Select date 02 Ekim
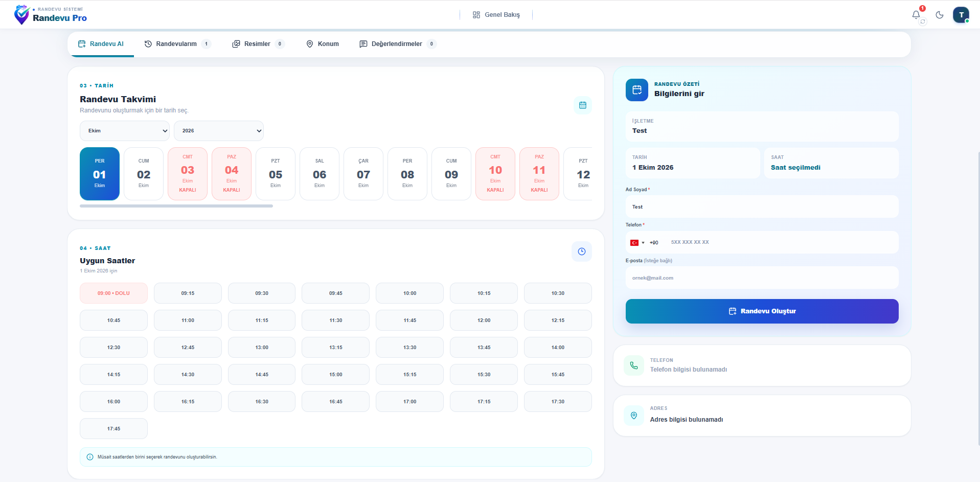 coord(144,174)
